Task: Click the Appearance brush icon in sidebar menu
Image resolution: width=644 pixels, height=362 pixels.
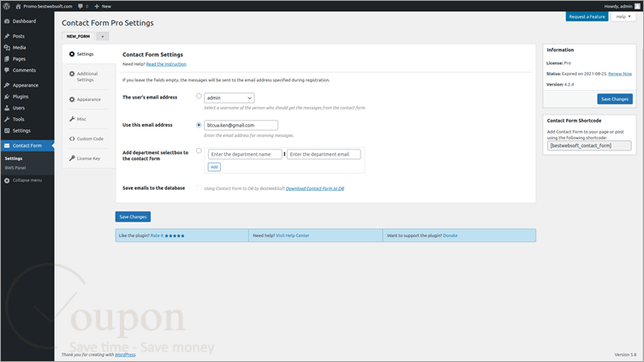Action: click(x=7, y=85)
